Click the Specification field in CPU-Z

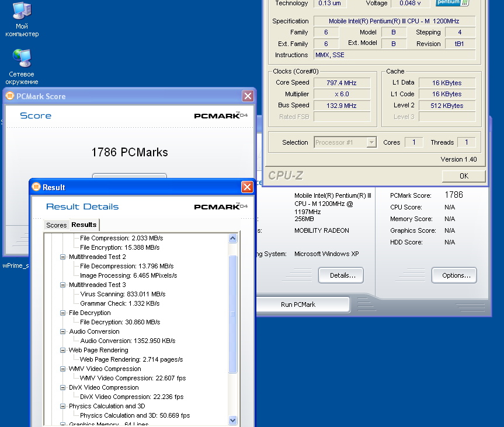tap(394, 21)
